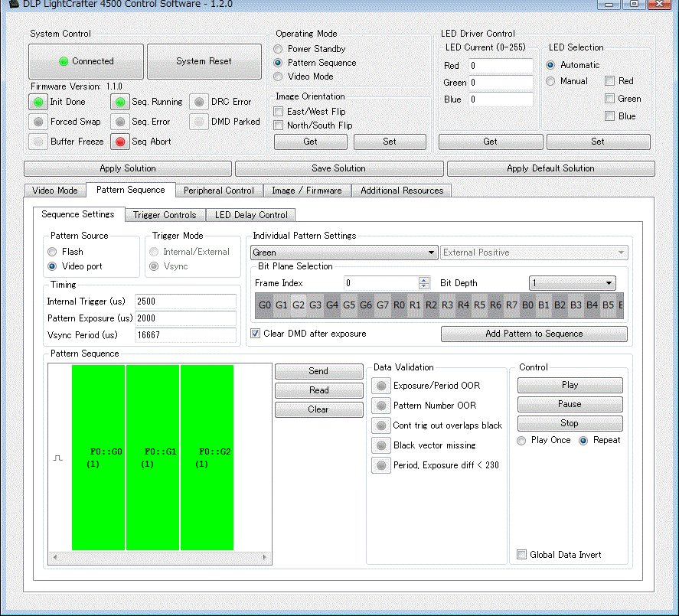Clear the pattern sequence
Screen dimensions: 679x616
point(318,409)
